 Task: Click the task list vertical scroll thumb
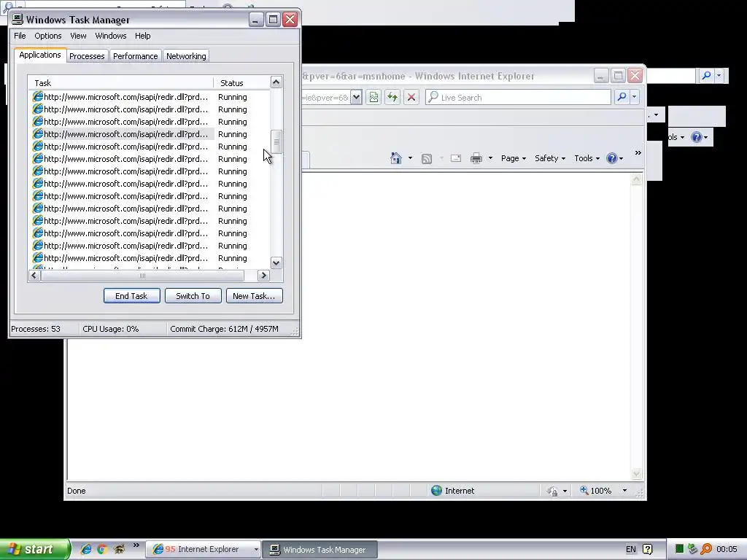tap(276, 142)
